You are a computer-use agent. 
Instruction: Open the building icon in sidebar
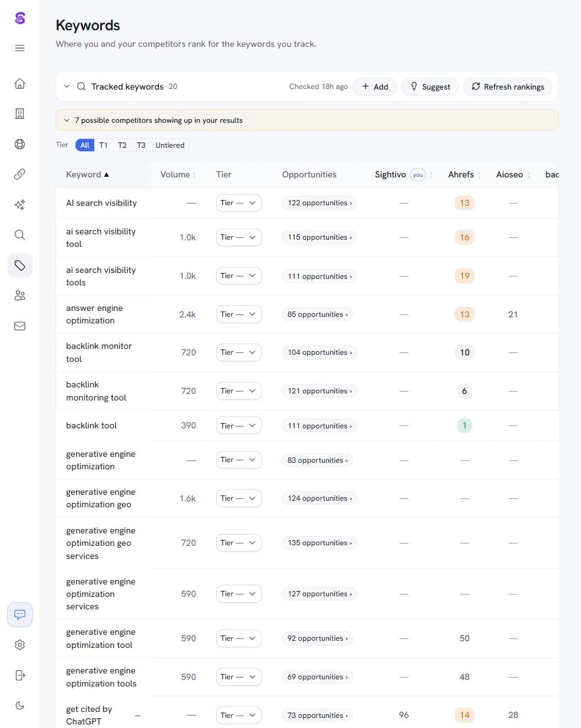click(20, 113)
